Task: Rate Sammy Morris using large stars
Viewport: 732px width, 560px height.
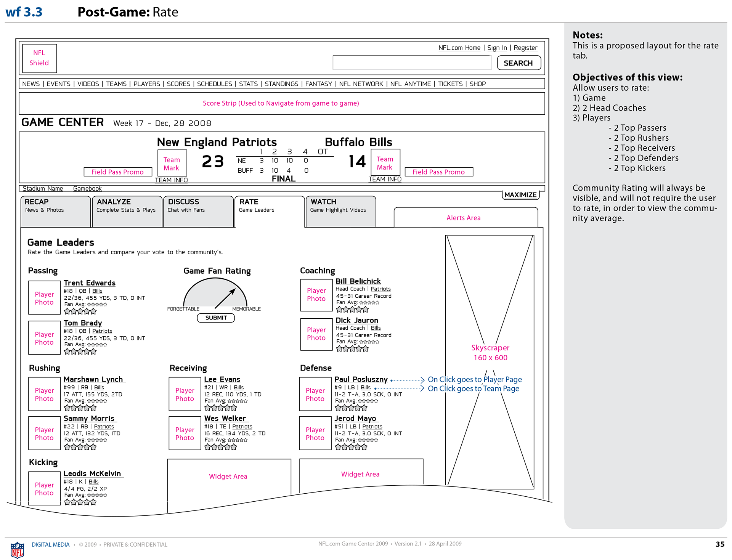Action: point(80,447)
